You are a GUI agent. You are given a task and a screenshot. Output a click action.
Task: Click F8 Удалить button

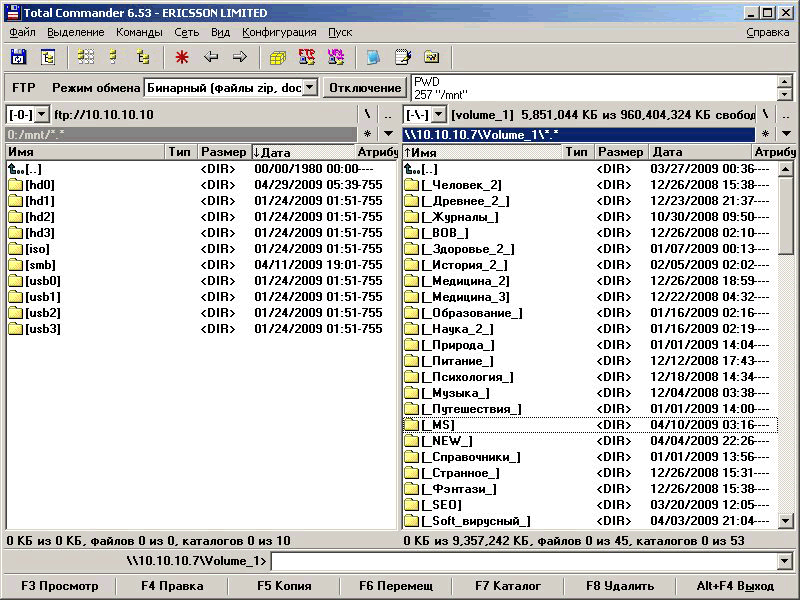click(x=620, y=586)
